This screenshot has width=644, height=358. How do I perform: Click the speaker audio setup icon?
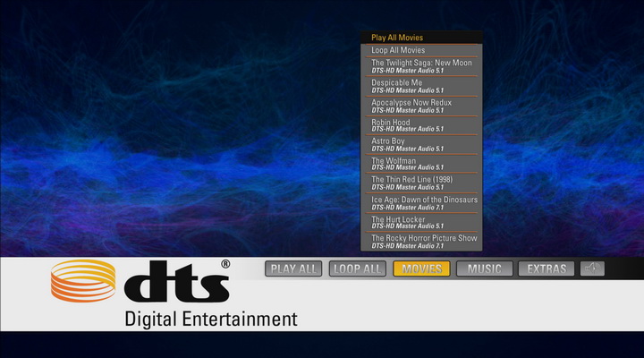592,268
